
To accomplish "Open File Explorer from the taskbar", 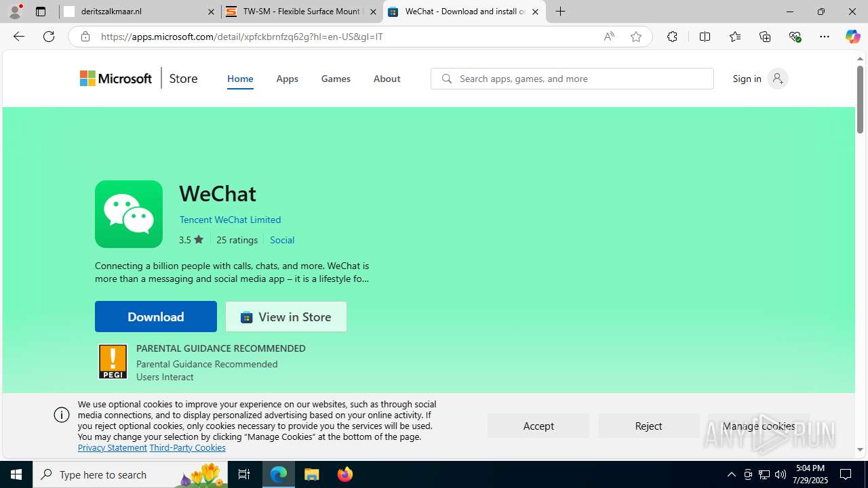I will (x=312, y=474).
